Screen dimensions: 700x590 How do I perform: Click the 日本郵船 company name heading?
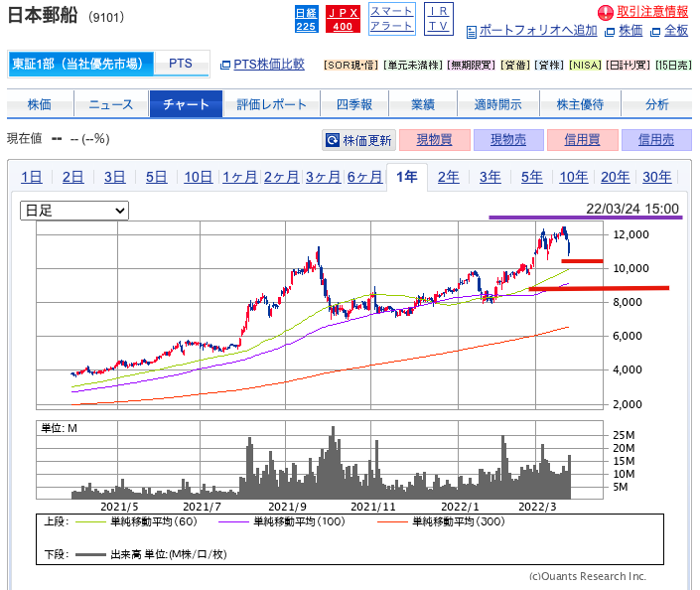[x=43, y=15]
